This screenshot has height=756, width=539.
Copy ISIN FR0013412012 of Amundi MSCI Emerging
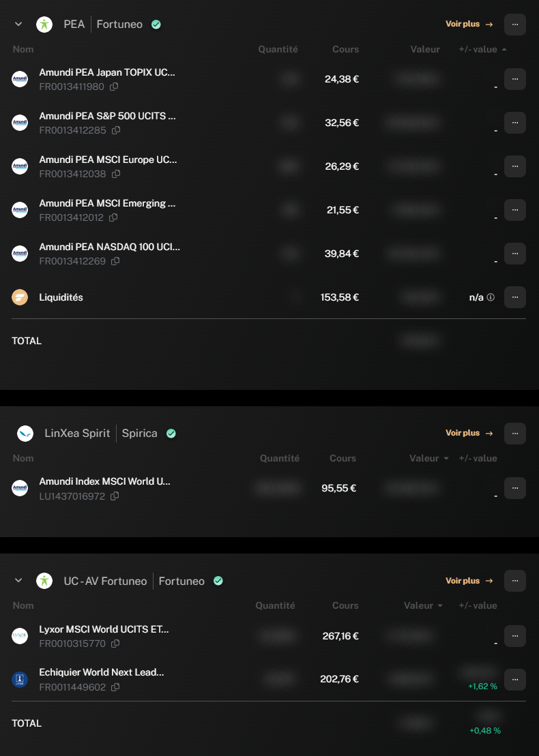click(113, 217)
